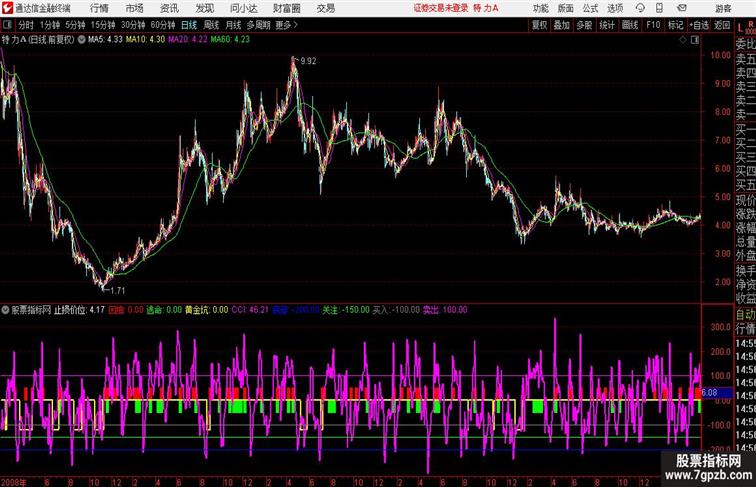This screenshot has height=487, width=756.
Task: Click the 9.92 high price label
Action: click(308, 61)
